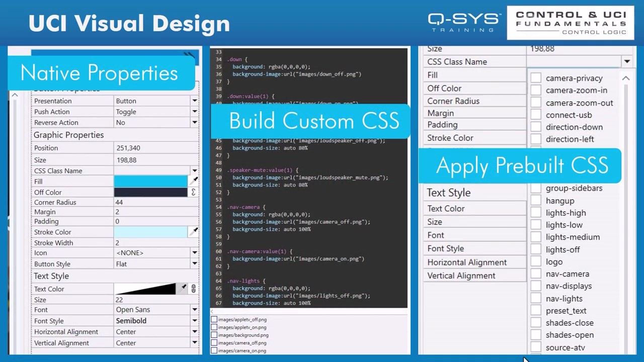The image size is (644, 362).
Task: Enable the lights-high checkbox
Action: (x=536, y=213)
